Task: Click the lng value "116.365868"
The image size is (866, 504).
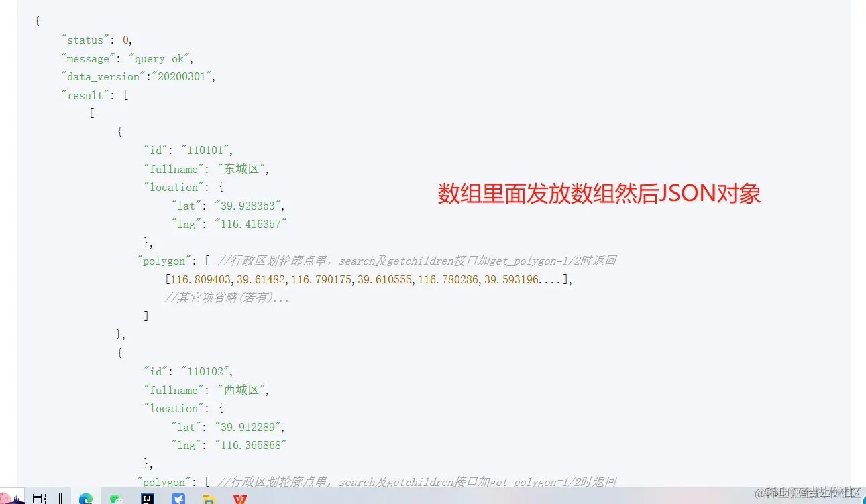Action: [x=251, y=446]
